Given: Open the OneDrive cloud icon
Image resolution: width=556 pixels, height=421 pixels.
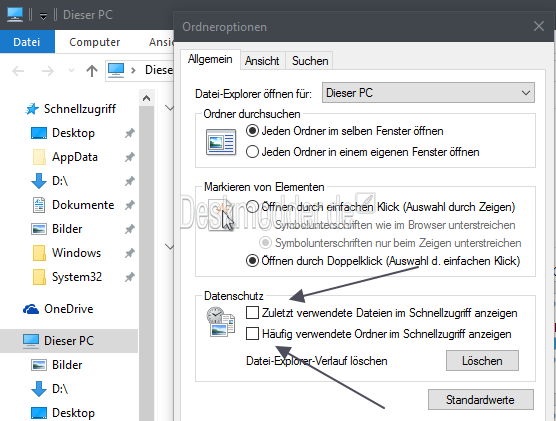Looking at the screenshot, I should pyautogui.click(x=31, y=309).
